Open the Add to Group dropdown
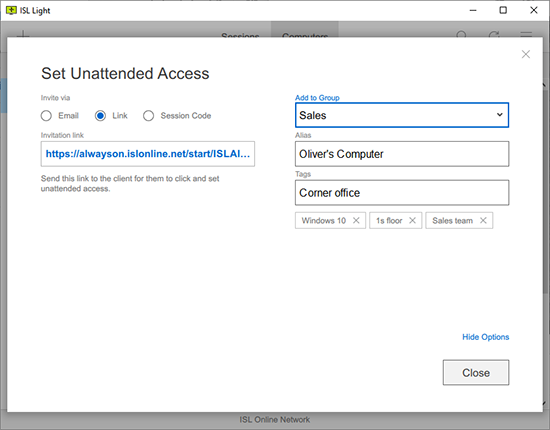 [x=402, y=115]
